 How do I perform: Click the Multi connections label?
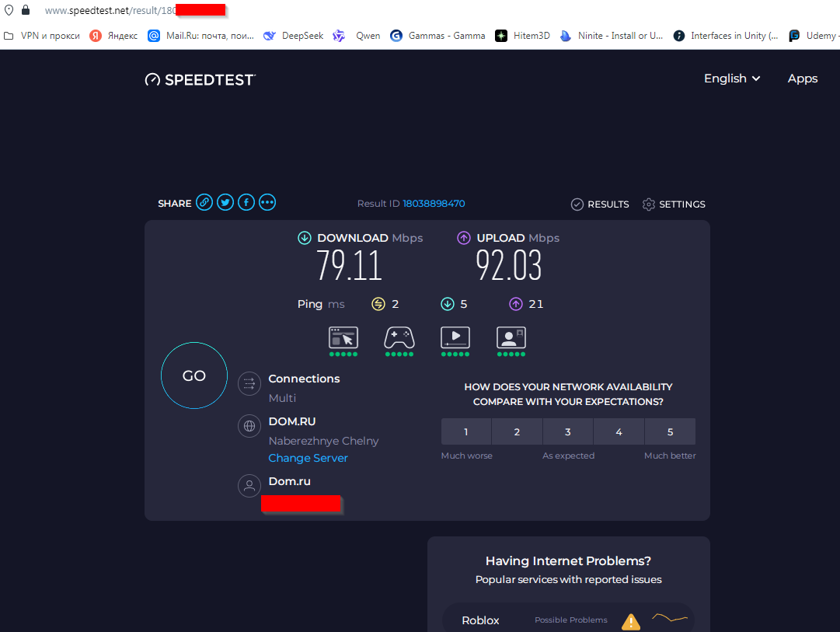point(282,398)
